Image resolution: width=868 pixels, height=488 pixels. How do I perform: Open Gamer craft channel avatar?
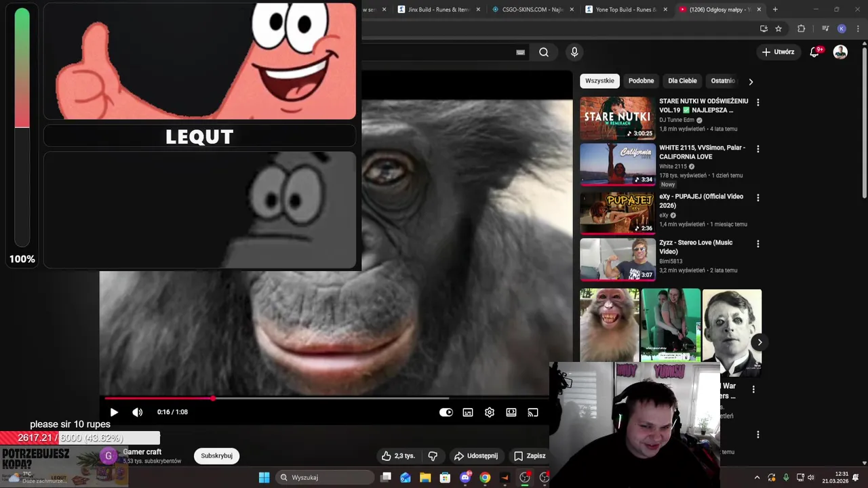click(x=108, y=456)
